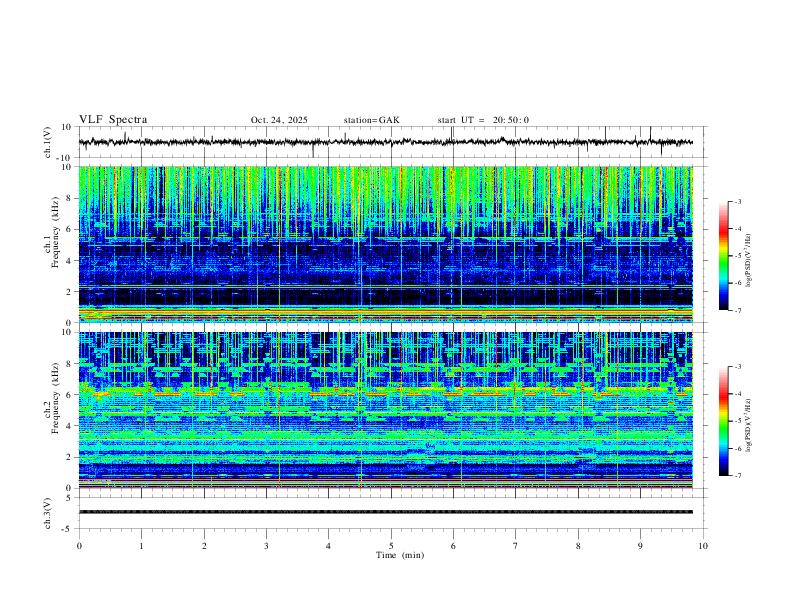Click the '-7' tick on ch.2 colorbar
Image resolution: width=792 pixels, height=612 pixels.
click(738, 475)
